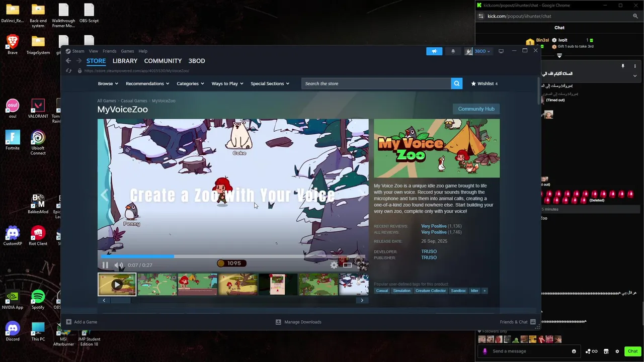Screen dimensions: 644x362
Task: Open Browse dropdown in store
Action: coord(108,83)
